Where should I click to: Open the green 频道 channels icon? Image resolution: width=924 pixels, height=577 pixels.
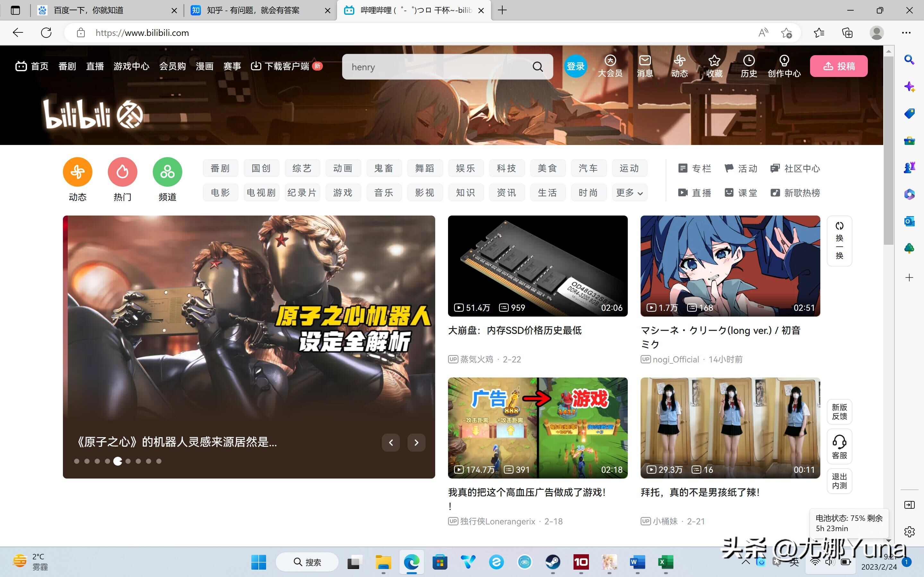167,171
